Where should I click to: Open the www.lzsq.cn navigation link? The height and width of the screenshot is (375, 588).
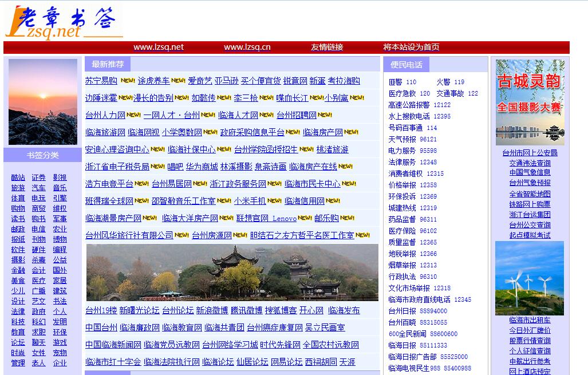(247, 48)
